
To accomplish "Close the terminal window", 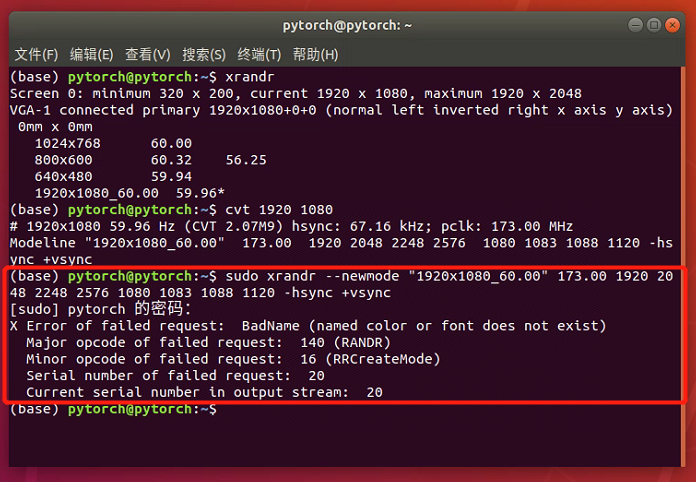I will pyautogui.click(x=672, y=25).
